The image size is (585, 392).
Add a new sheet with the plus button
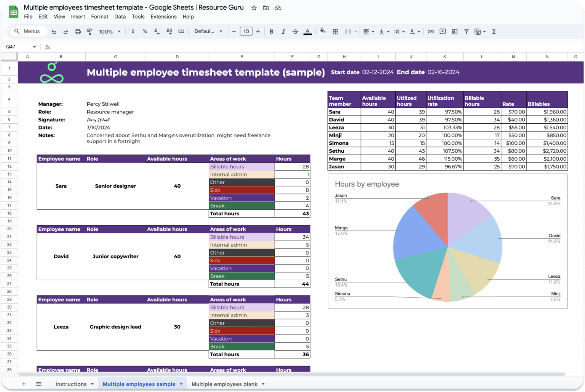[24, 384]
